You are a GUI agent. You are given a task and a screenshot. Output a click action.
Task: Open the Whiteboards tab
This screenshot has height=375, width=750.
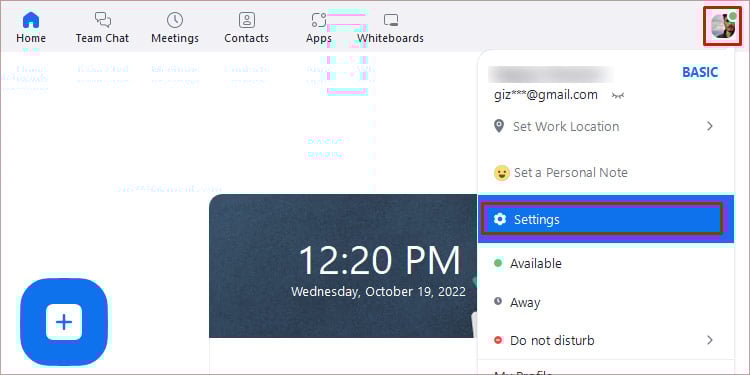click(x=391, y=28)
